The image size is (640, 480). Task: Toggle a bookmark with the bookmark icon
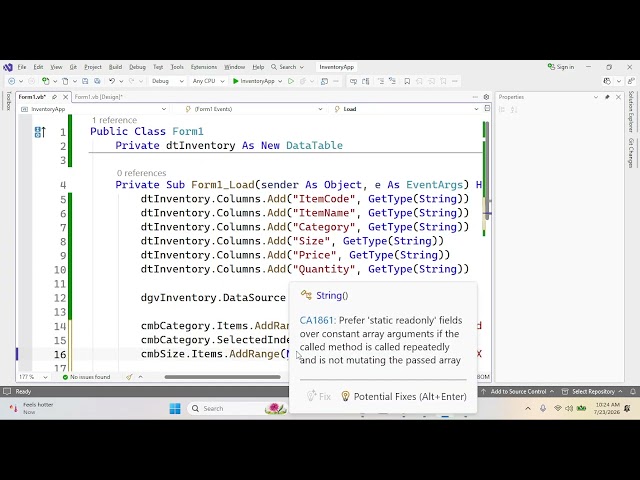coord(407,81)
